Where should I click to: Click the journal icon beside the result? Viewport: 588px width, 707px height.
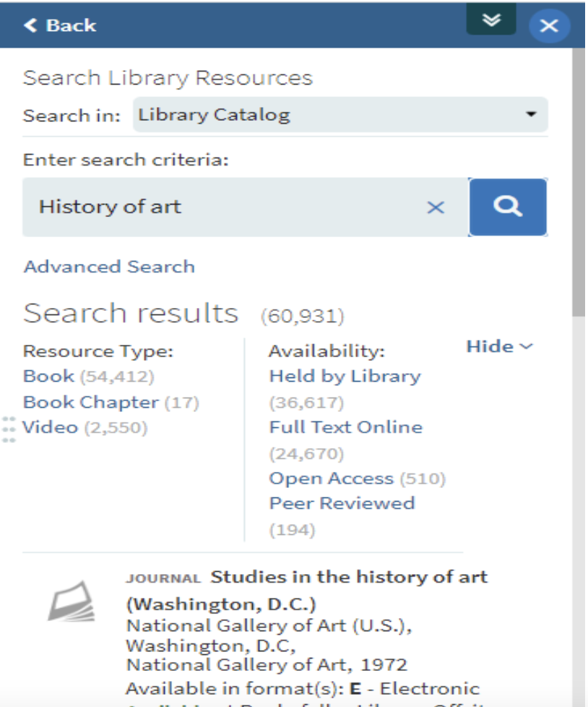71,600
